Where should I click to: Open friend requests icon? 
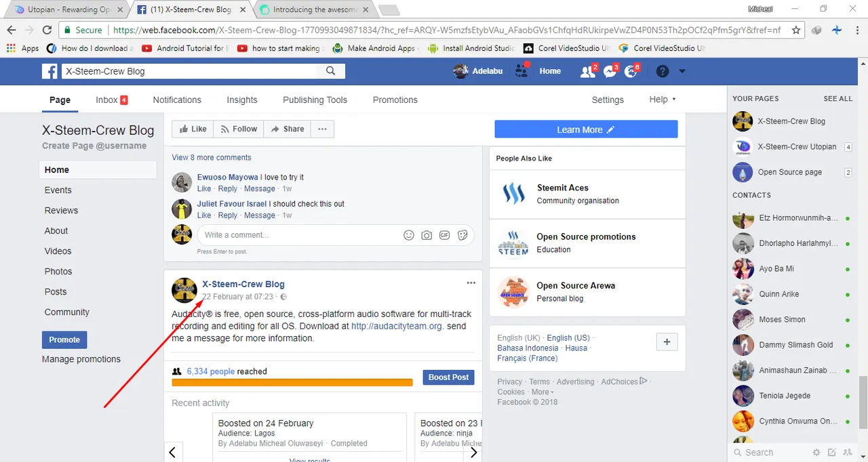pyautogui.click(x=587, y=71)
